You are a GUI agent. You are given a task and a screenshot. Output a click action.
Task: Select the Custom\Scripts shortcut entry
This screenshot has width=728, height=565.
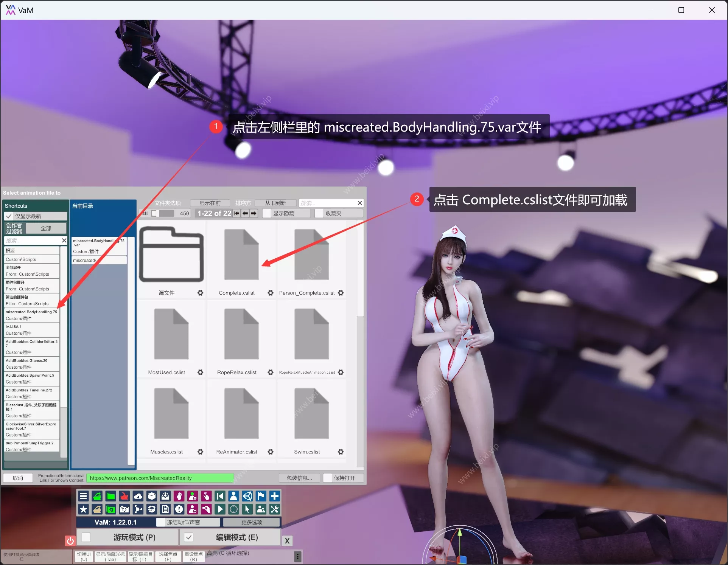pos(32,259)
